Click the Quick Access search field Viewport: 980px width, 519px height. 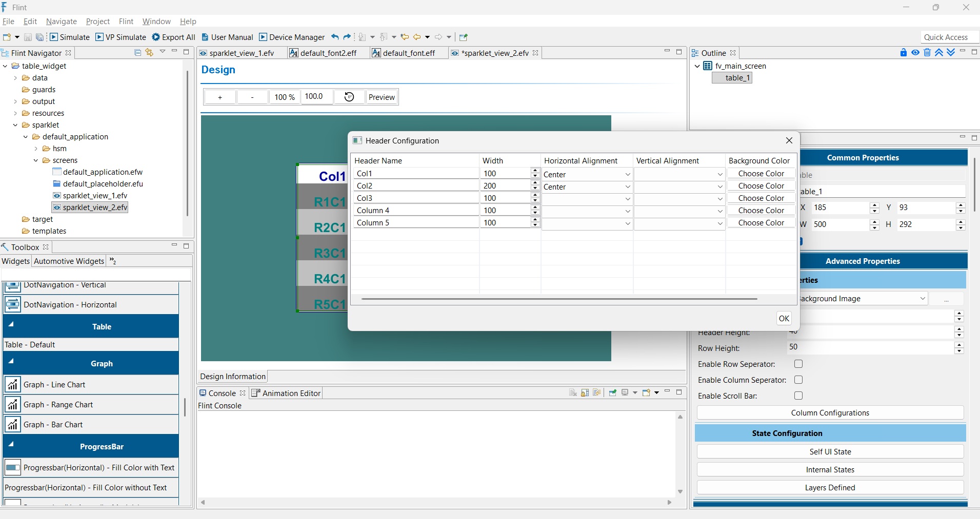(950, 37)
